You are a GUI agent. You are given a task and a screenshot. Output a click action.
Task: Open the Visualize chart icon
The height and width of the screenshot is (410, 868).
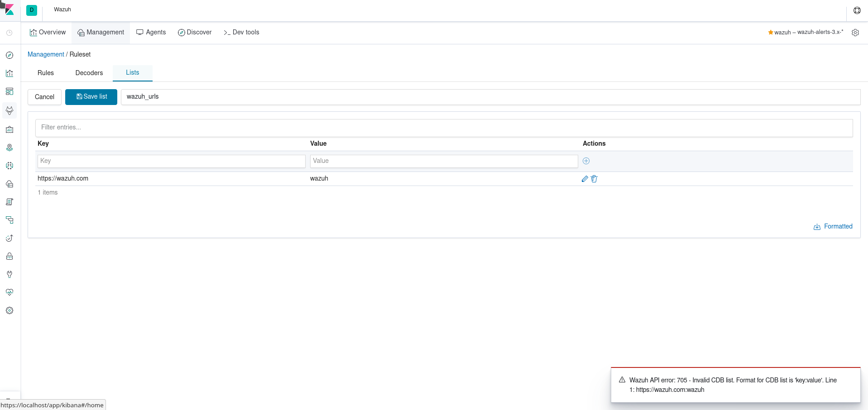click(9, 73)
